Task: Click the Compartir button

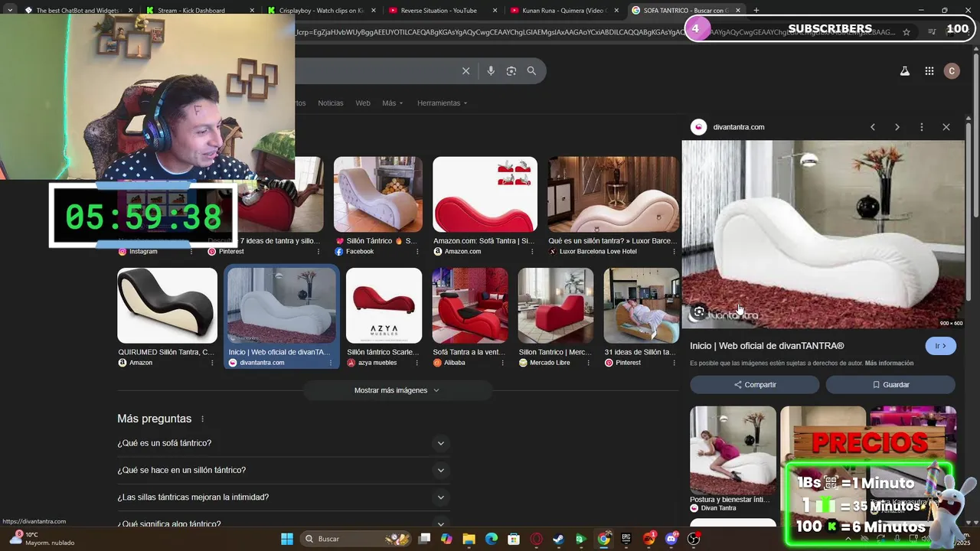Action: coord(755,385)
